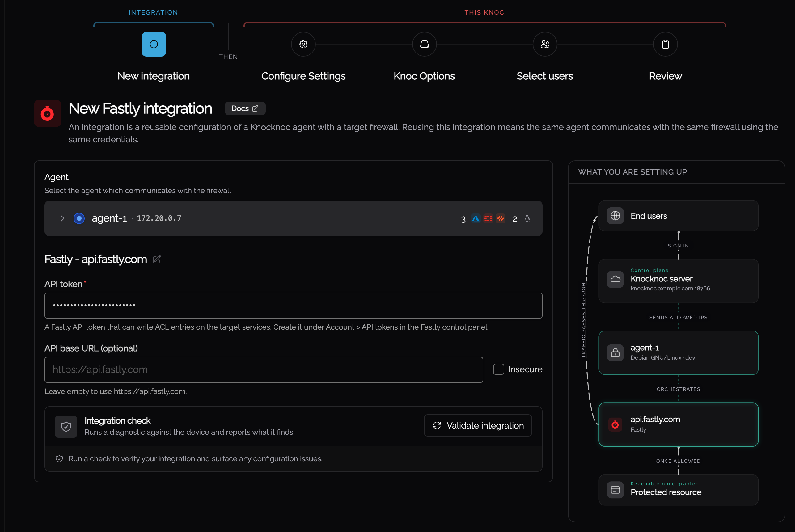Screen dimensions: 795x532
Task: Open the Select users step icon
Action: coord(545,44)
